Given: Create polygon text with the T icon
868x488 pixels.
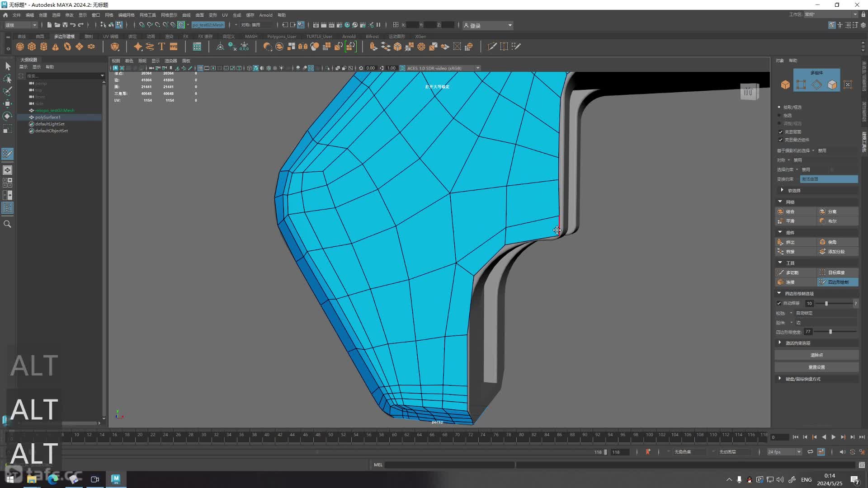Looking at the screenshot, I should tap(161, 47).
